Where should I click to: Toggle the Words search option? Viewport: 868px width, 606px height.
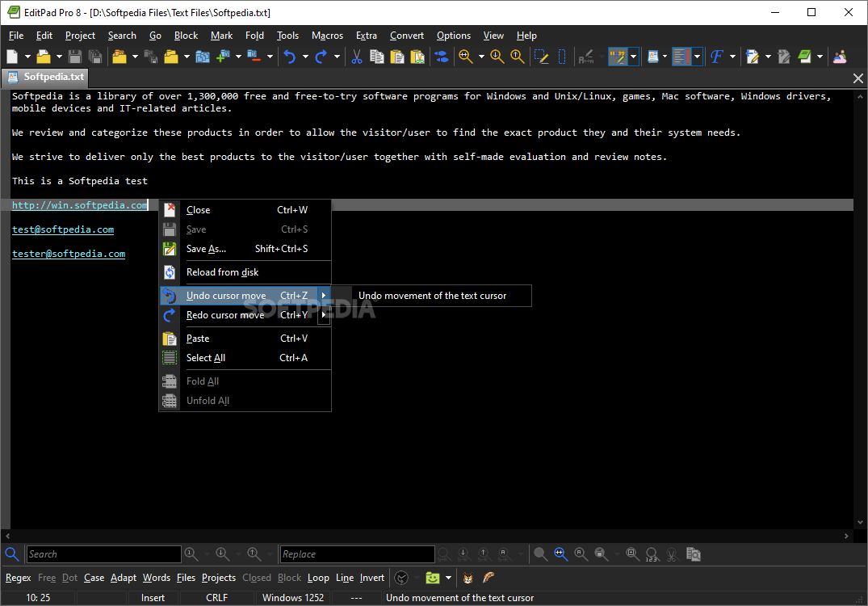point(157,578)
